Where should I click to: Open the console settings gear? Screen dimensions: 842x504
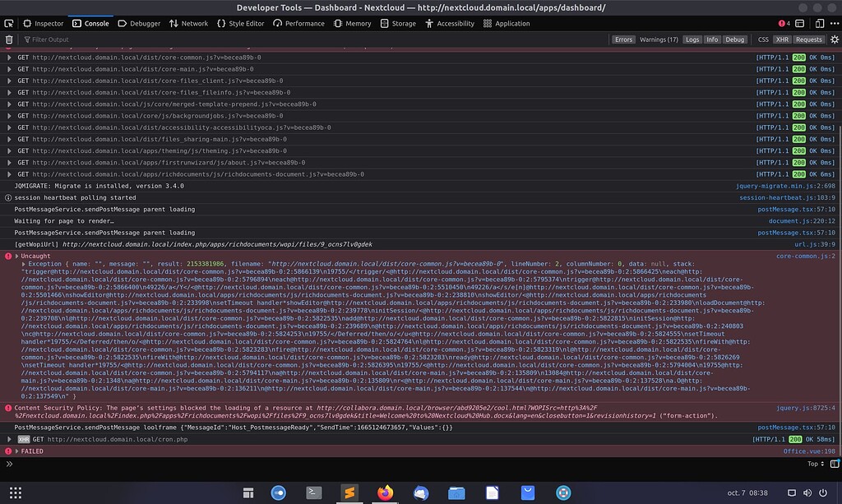coord(834,39)
